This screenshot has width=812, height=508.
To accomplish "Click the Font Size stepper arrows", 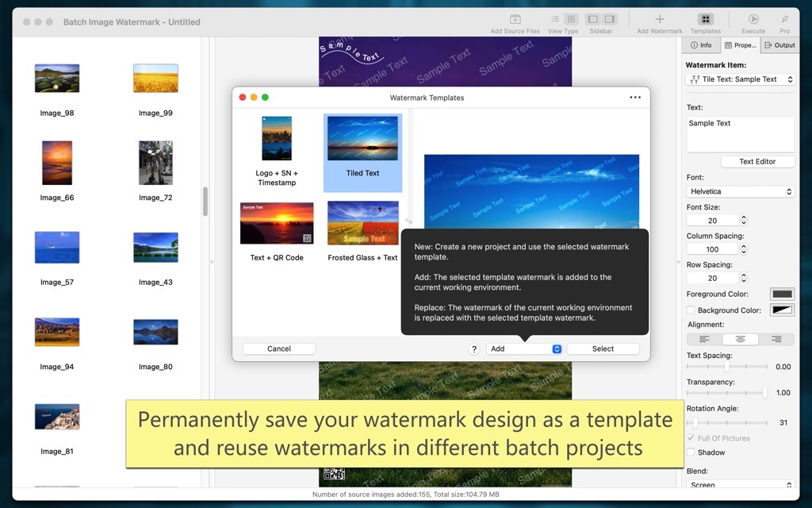I will [744, 221].
